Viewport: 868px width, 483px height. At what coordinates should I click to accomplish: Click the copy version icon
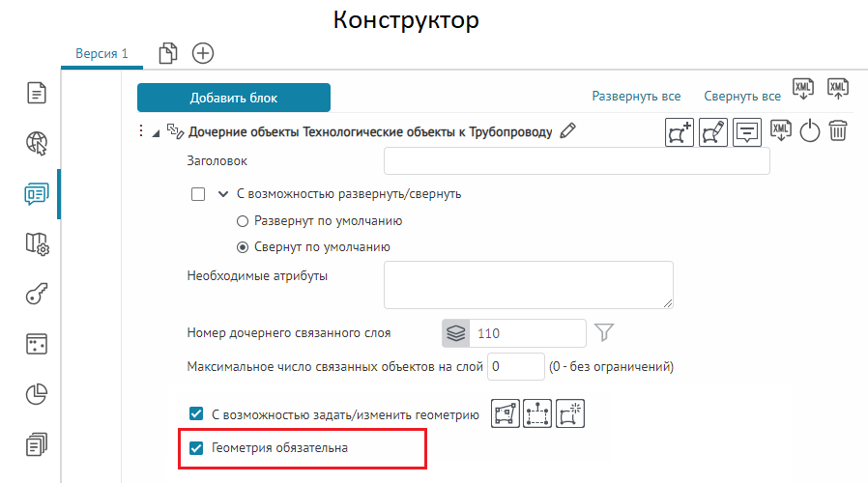click(168, 53)
